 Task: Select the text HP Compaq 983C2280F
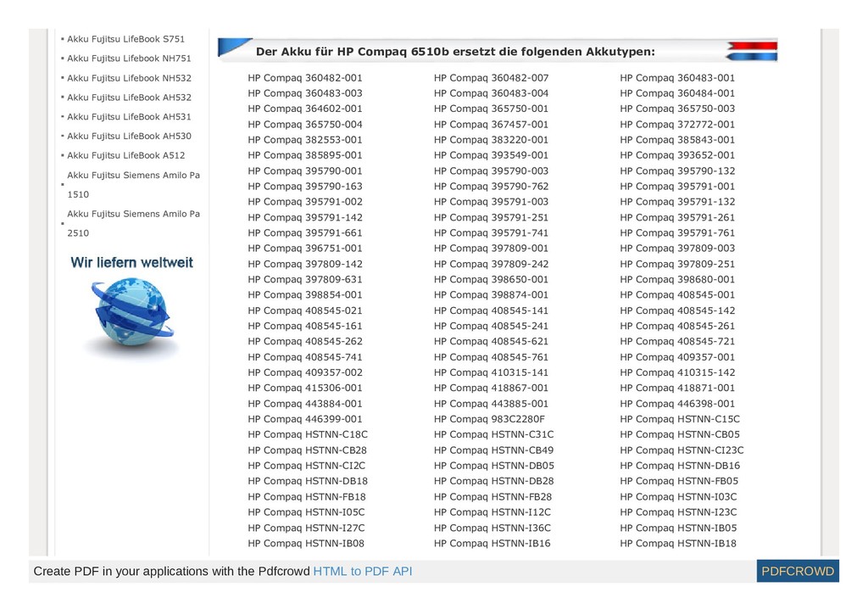click(489, 419)
